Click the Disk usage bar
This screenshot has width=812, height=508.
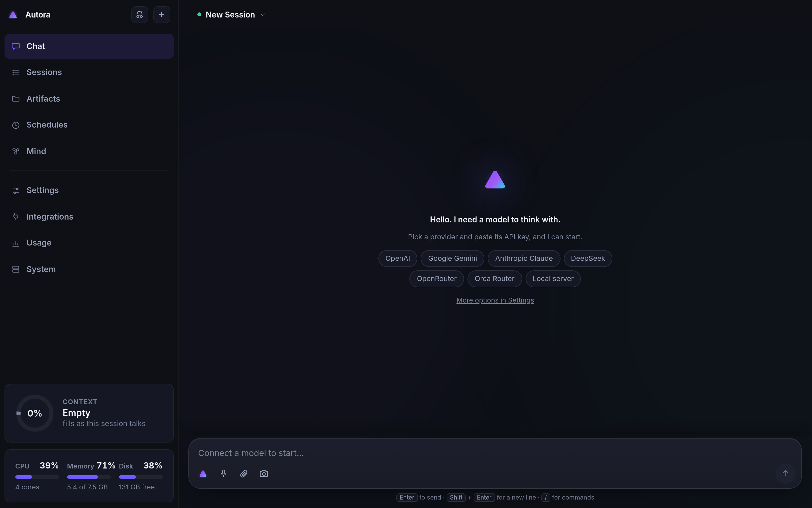pyautogui.click(x=141, y=477)
